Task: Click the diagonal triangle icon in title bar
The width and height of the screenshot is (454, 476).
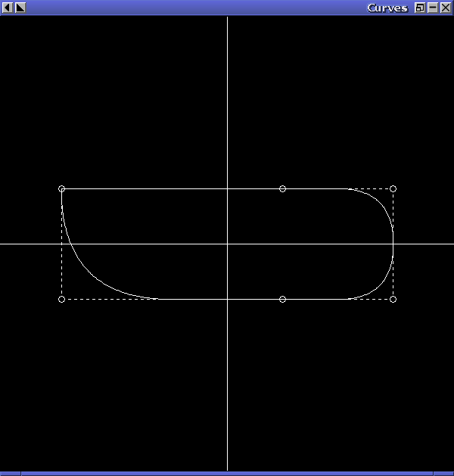Action: [x=20, y=8]
